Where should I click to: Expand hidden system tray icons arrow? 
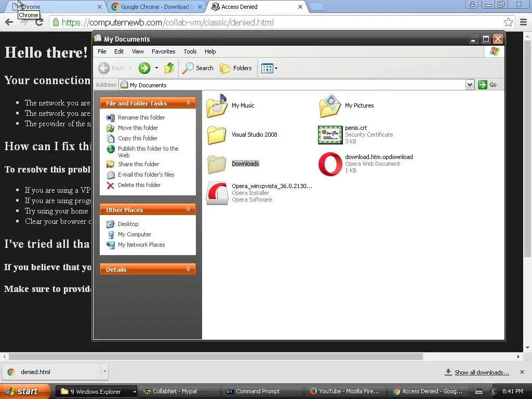coord(494,392)
